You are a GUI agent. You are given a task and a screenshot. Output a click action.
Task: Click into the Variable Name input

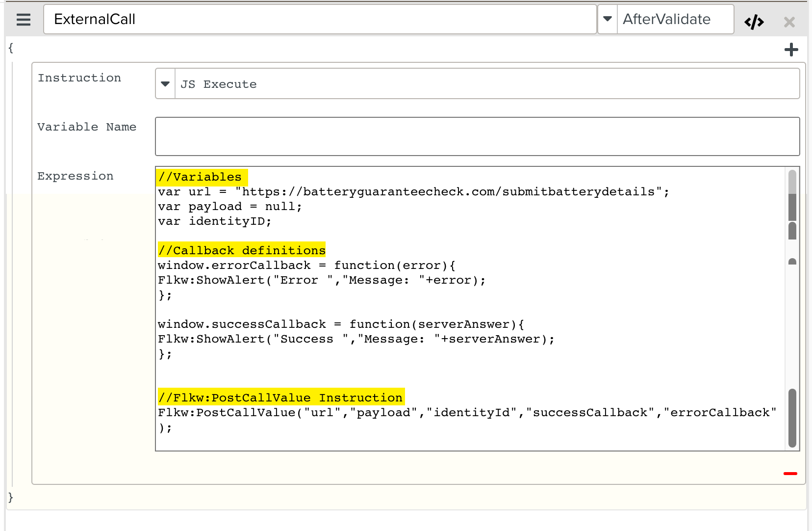(x=477, y=136)
